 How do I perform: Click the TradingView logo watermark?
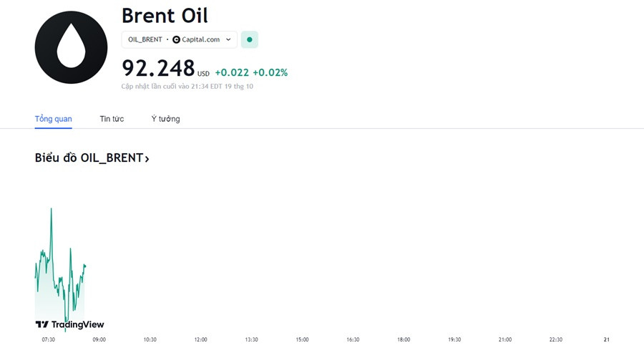(70, 324)
